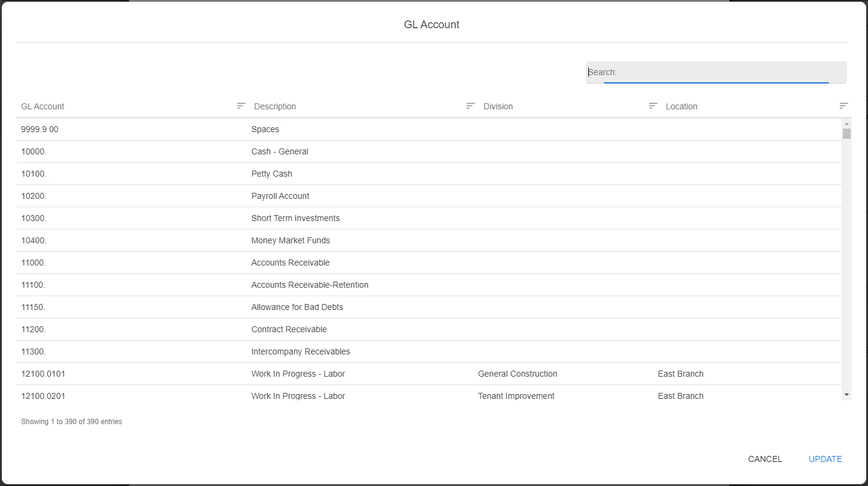Click the CANCEL button

765,459
